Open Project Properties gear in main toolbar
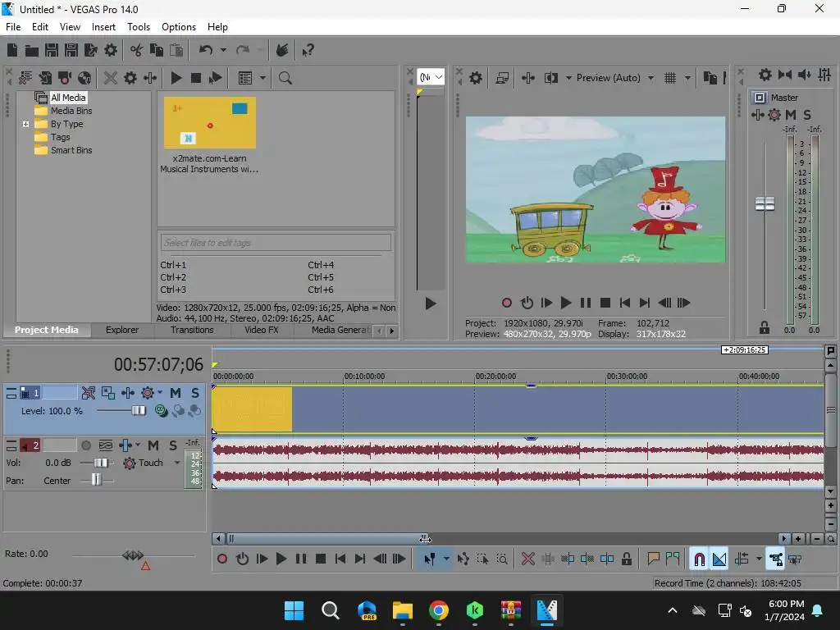This screenshot has width=840, height=630. click(111, 50)
